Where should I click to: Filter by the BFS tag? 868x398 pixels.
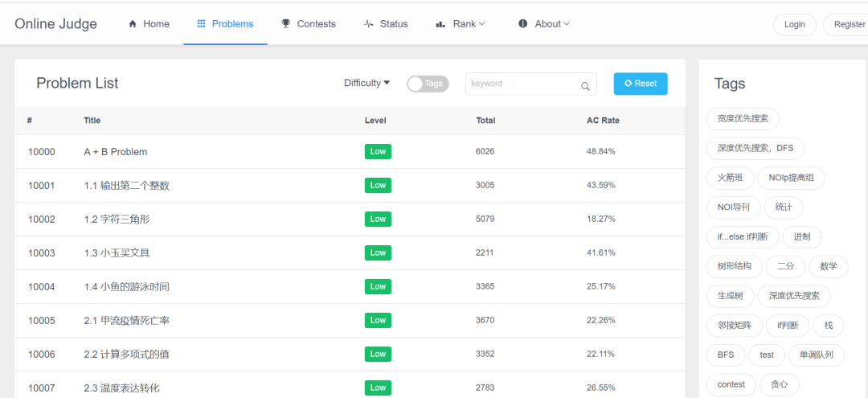pyautogui.click(x=725, y=355)
